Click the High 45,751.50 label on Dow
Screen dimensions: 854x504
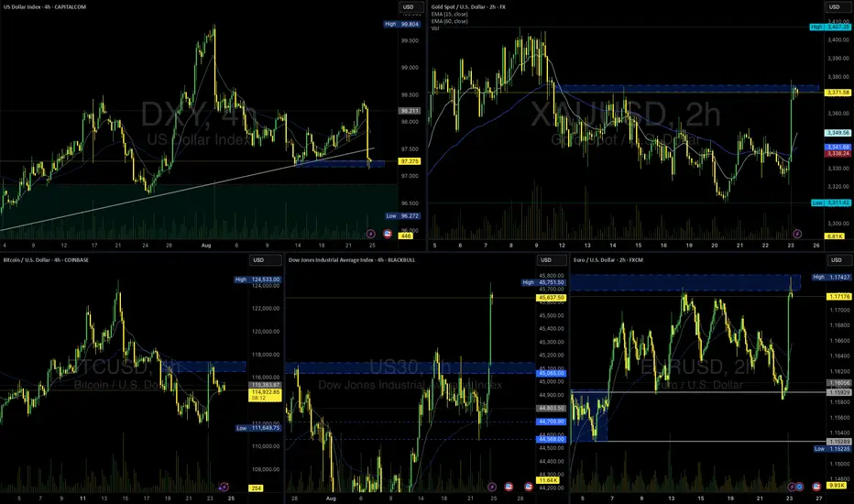(x=544, y=282)
